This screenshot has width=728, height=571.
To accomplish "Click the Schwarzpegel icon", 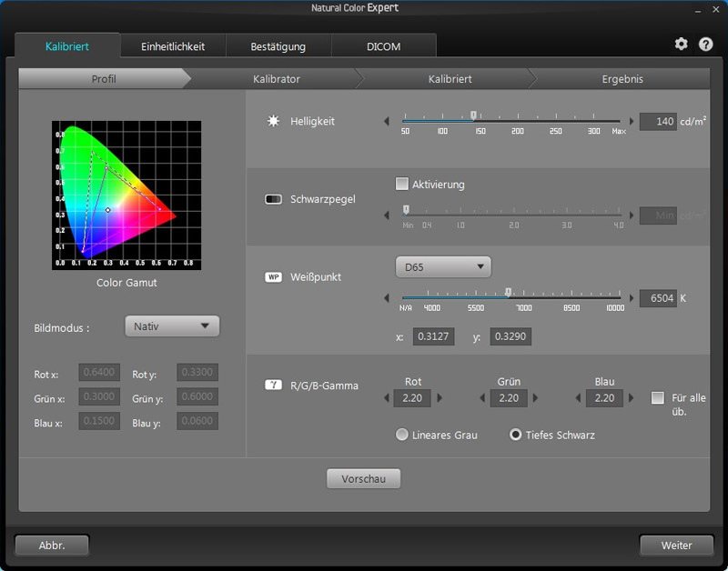I will pyautogui.click(x=273, y=199).
